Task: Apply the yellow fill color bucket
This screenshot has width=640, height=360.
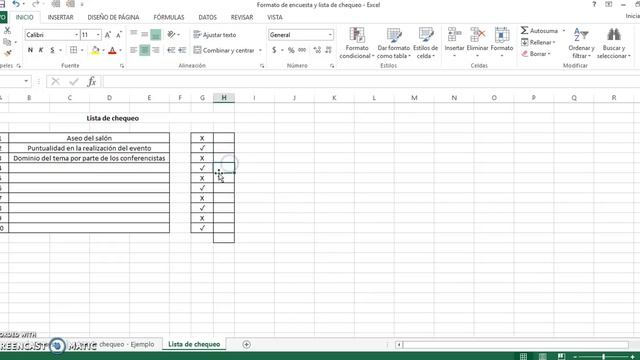Action: coord(95,50)
